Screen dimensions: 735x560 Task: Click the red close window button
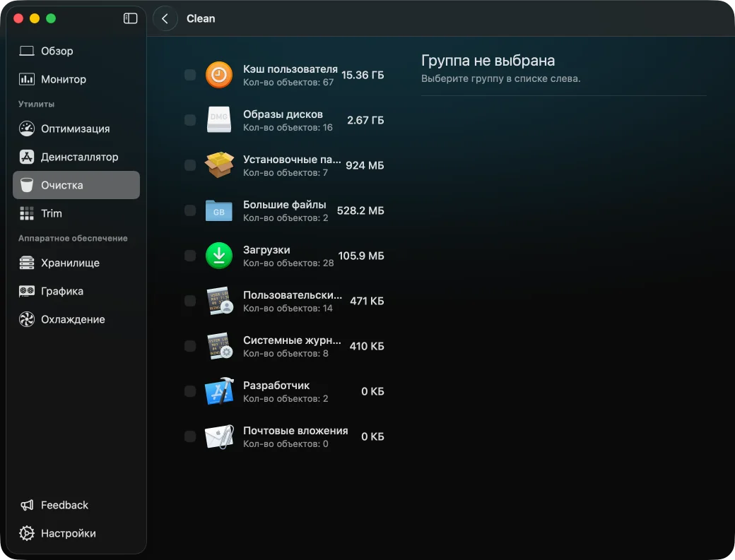click(18, 18)
